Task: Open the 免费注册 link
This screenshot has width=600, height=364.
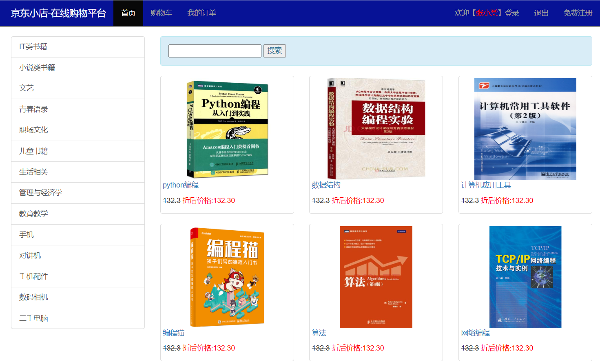Action: (x=578, y=13)
